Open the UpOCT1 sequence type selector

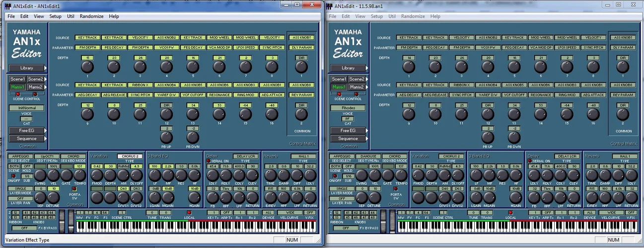click(x=47, y=156)
